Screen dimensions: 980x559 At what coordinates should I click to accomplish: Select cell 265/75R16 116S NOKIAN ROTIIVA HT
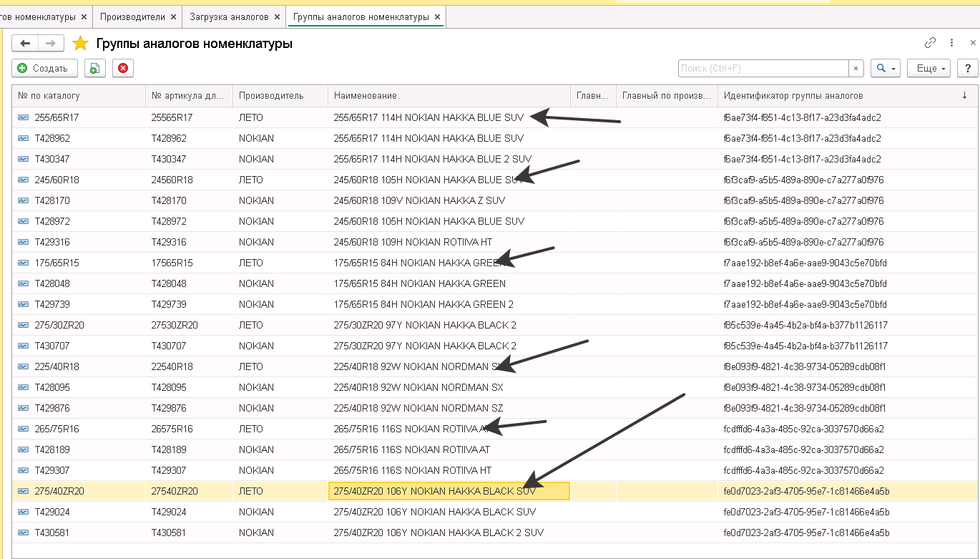pos(449,470)
